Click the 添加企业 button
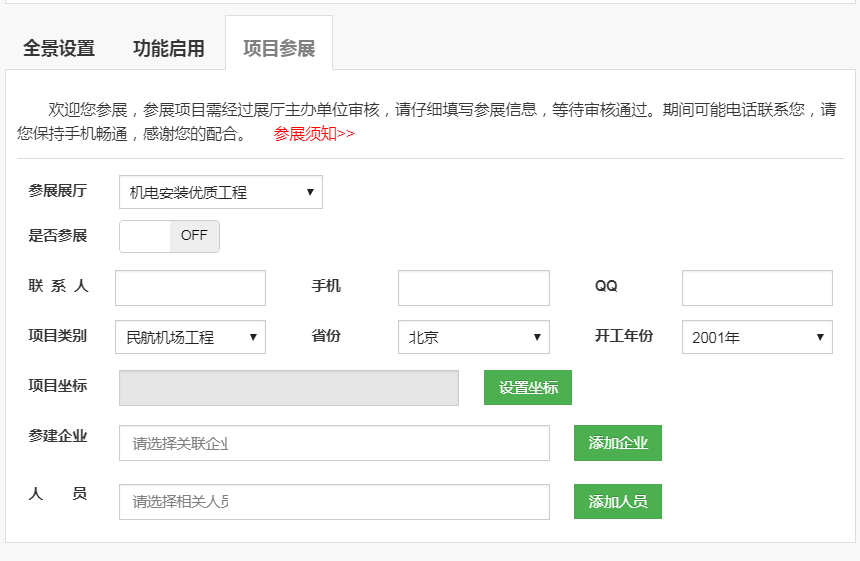This screenshot has width=860, height=561. pos(618,443)
